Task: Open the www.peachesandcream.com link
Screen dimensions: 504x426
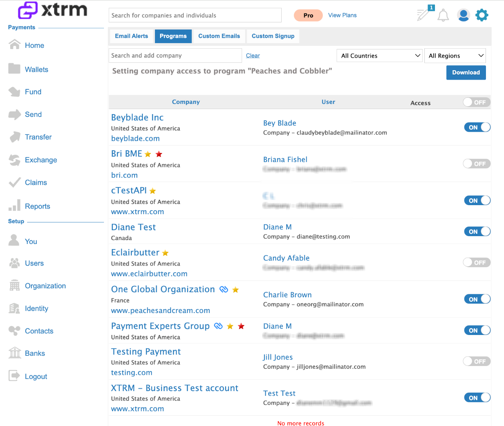Action: pyautogui.click(x=160, y=311)
